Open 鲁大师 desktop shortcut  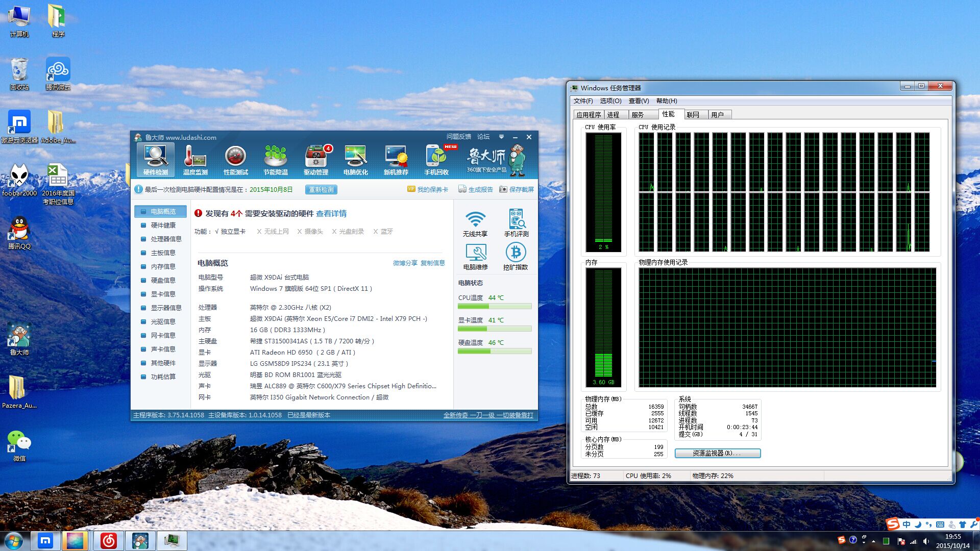[x=19, y=339]
